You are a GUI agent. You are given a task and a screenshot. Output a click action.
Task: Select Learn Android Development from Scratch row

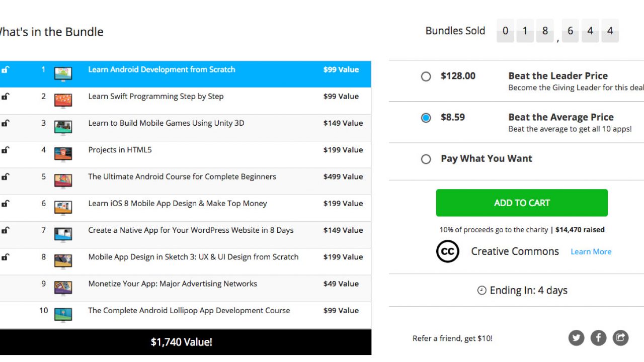(162, 70)
